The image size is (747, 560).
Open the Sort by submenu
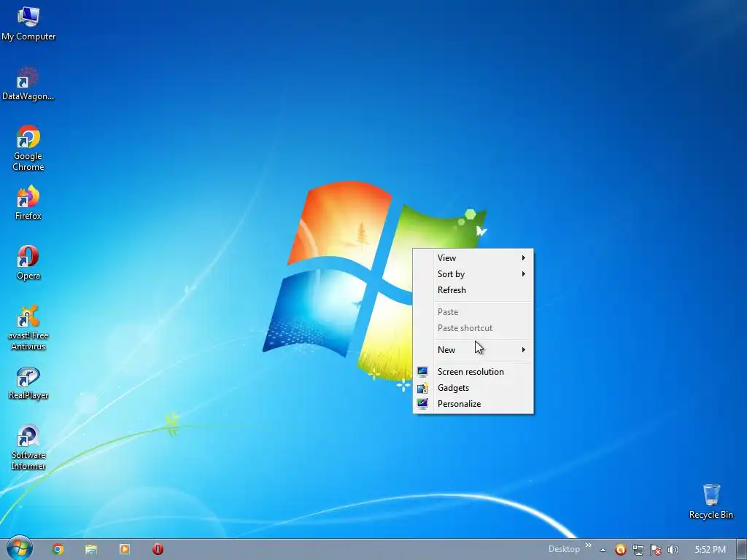pyautogui.click(x=473, y=274)
